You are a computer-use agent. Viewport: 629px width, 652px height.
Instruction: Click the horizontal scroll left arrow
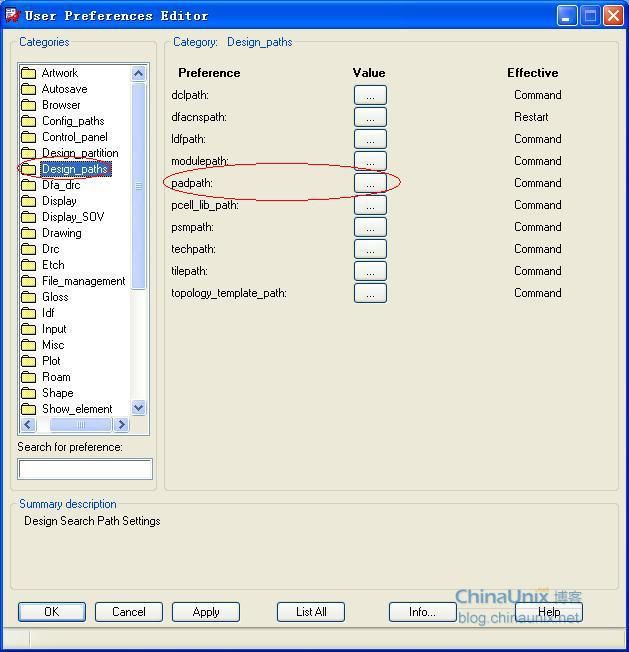click(28, 425)
